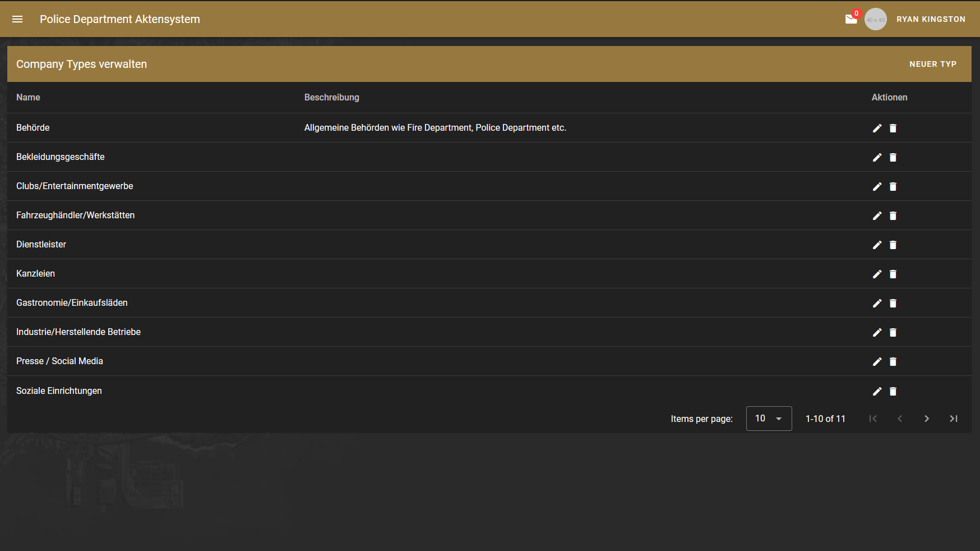This screenshot has width=980, height=551.
Task: Go to the next page
Action: coord(927,419)
